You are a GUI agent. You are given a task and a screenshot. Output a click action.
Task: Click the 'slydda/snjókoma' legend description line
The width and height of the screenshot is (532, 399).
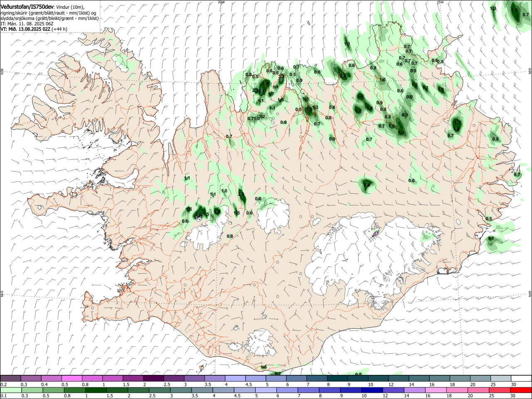tap(49, 18)
